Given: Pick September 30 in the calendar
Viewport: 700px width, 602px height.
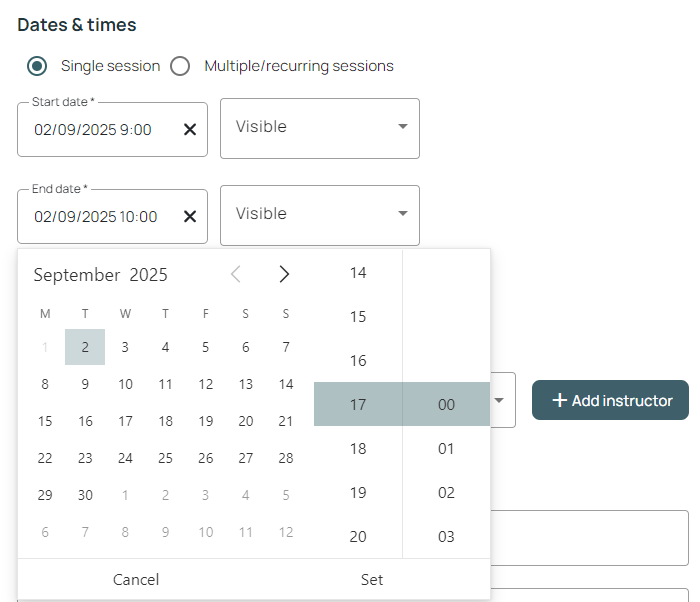Looking at the screenshot, I should tap(85, 495).
